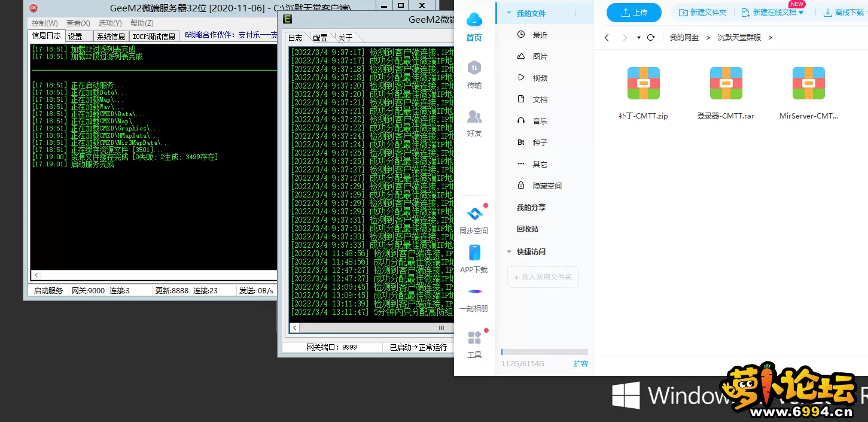Viewport: 868px width, 422px height.
Task: Click log horizontal scrollbar in second window
Action: point(441,328)
